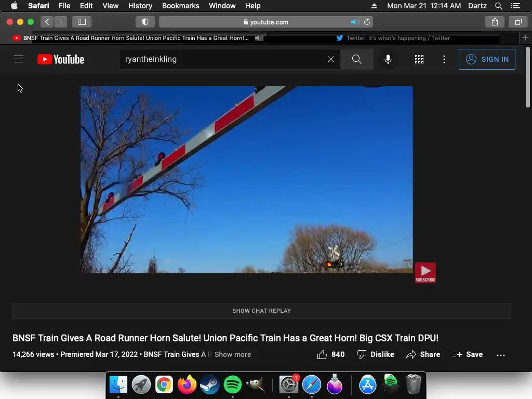Screen dimensions: 532x399
Task: Open Finder from the Dock
Action: [x=118, y=384]
